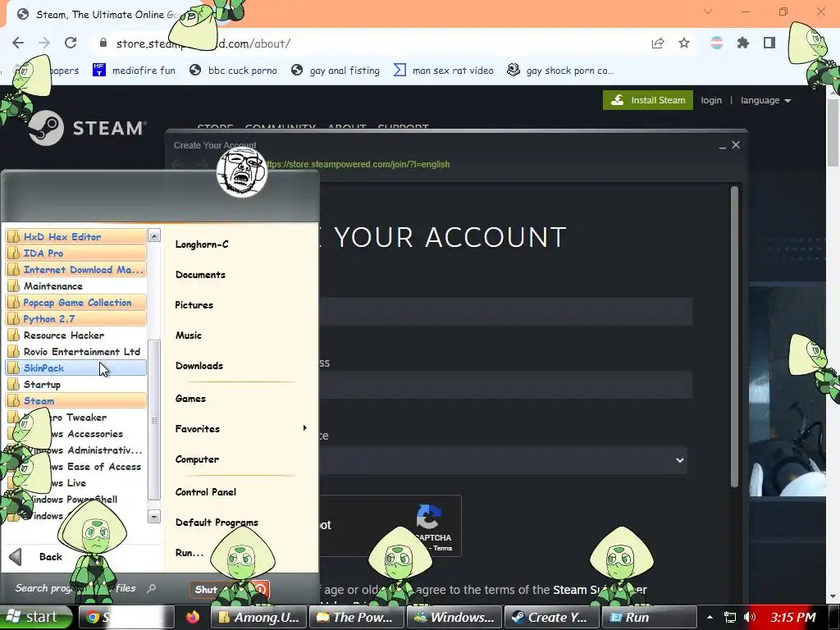Click the network tray icon
840x630 pixels.
729,617
